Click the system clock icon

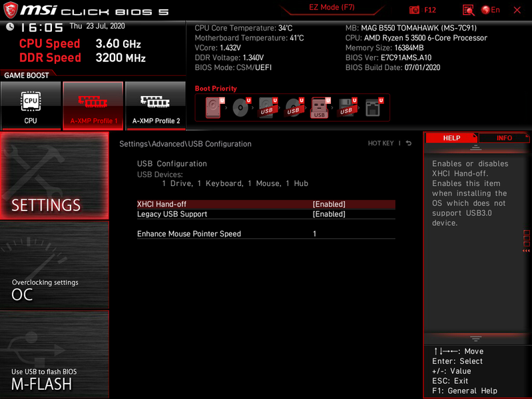pyautogui.click(x=10, y=27)
